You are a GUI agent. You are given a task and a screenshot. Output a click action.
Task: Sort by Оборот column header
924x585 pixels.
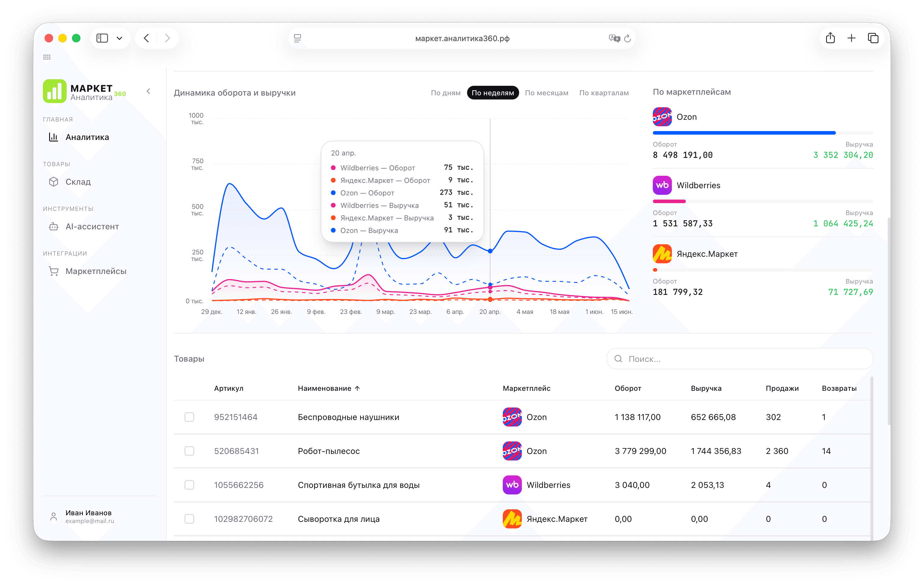point(628,388)
